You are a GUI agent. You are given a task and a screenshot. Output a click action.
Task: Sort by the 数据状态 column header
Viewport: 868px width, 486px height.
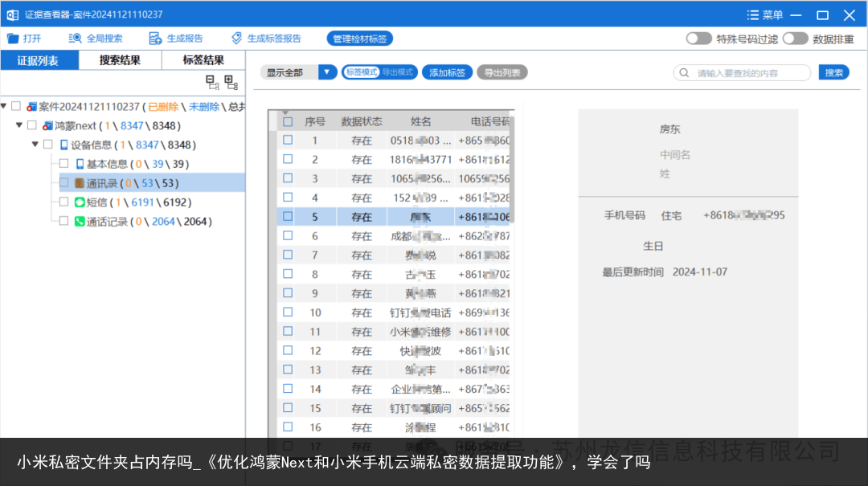pos(362,122)
